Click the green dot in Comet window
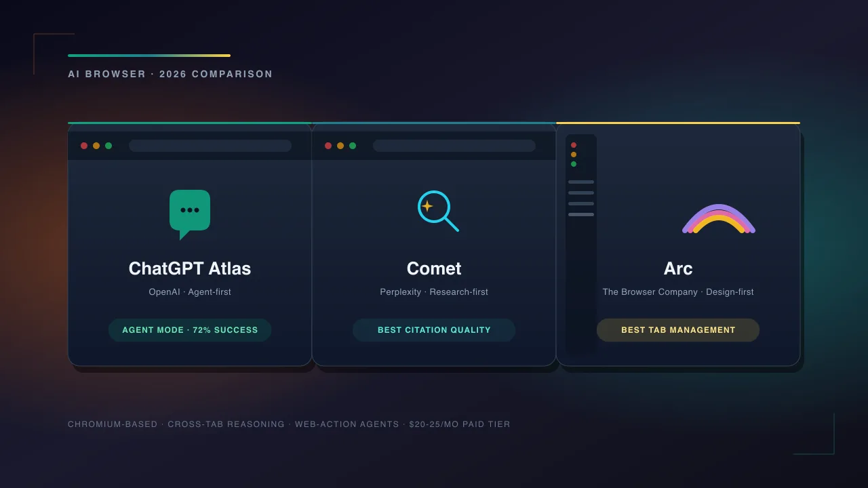868x488 pixels. [353, 146]
